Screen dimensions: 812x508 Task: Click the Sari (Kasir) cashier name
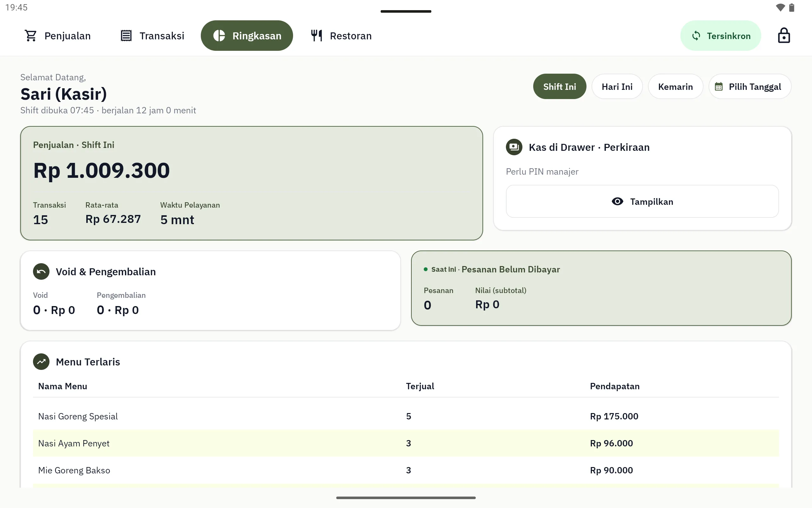(64, 94)
